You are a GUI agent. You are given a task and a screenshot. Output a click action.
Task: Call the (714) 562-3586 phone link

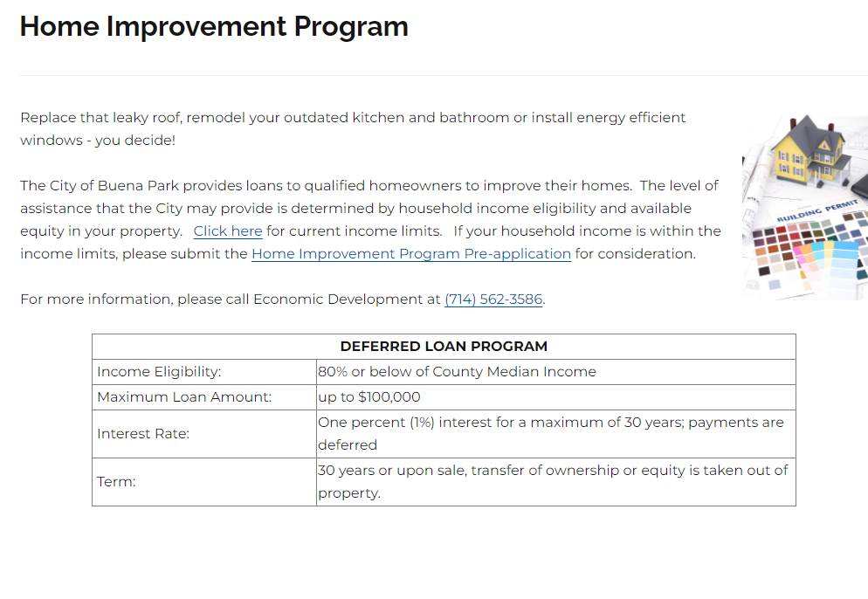coord(493,299)
